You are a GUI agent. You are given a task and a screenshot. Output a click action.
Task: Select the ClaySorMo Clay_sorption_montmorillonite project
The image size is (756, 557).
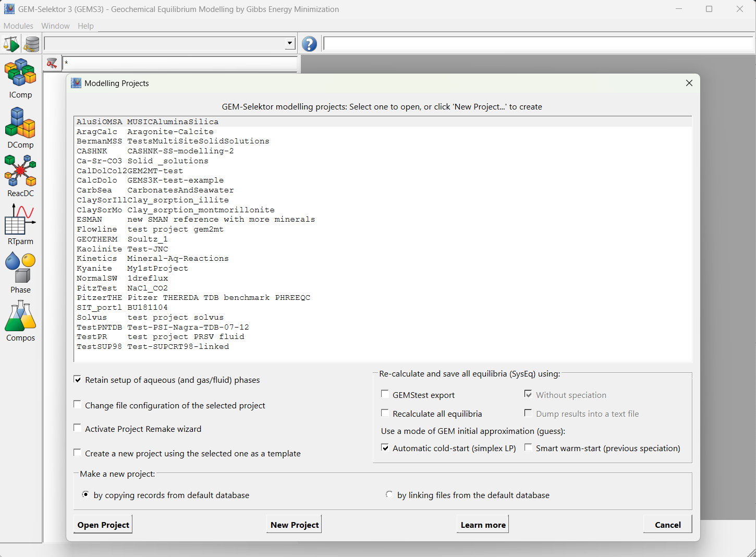click(383, 210)
